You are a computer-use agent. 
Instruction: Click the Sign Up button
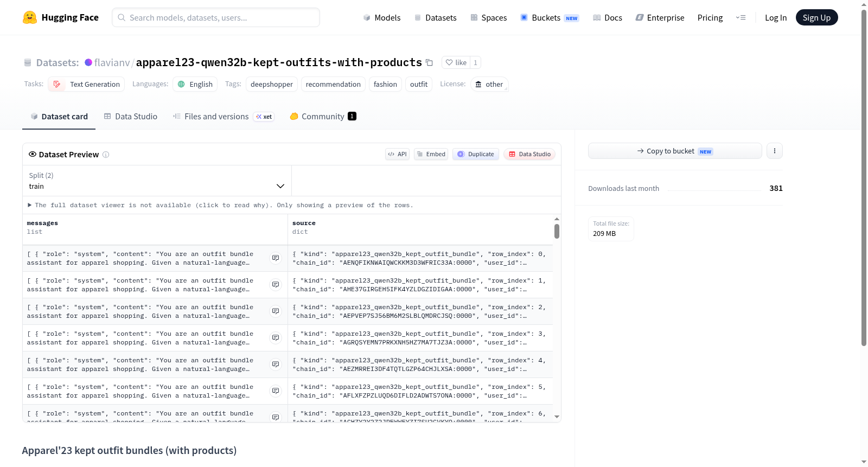point(816,17)
